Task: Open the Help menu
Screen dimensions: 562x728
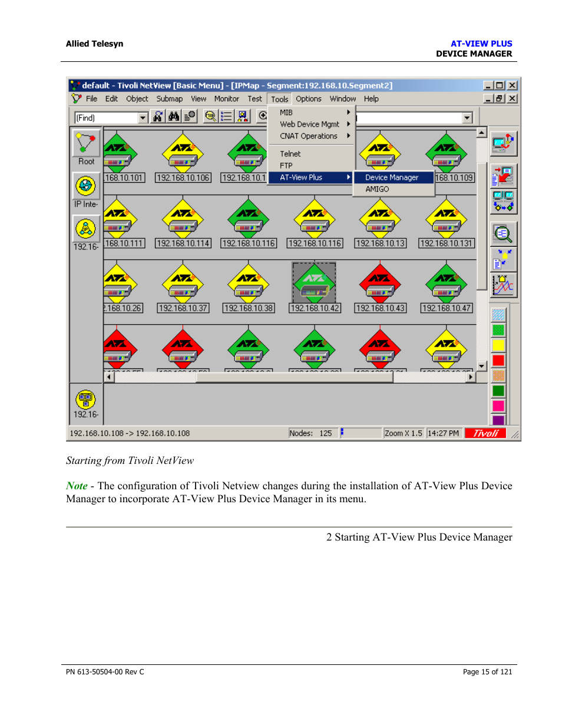Action: 371,99
